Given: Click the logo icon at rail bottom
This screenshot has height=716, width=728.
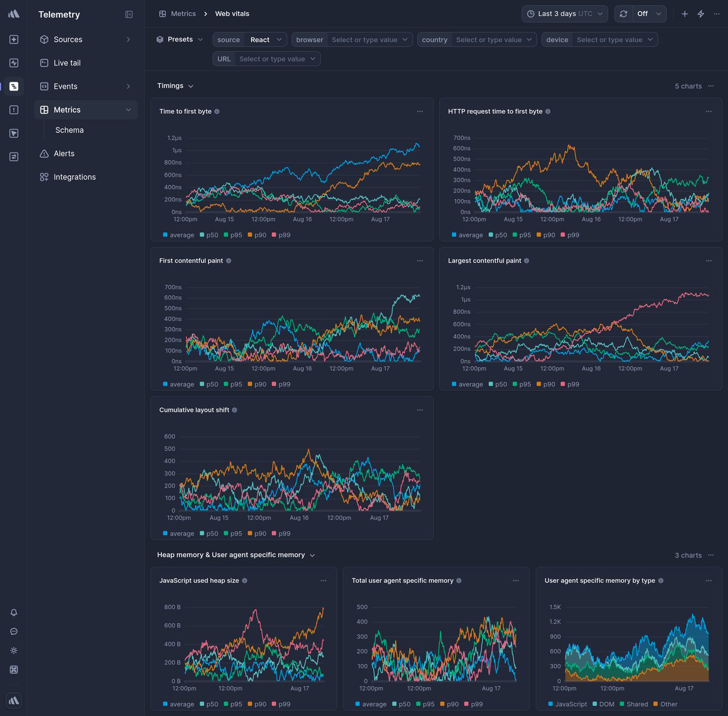Looking at the screenshot, I should (14, 701).
